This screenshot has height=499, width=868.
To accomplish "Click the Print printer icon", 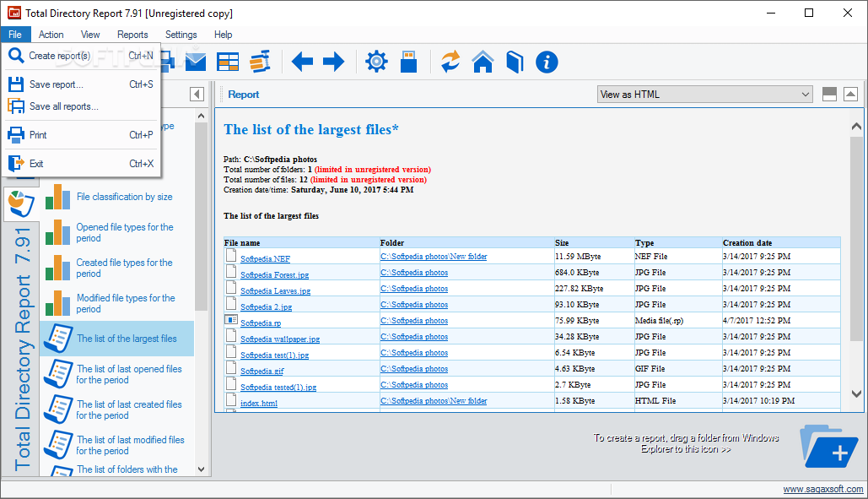I will (x=16, y=134).
